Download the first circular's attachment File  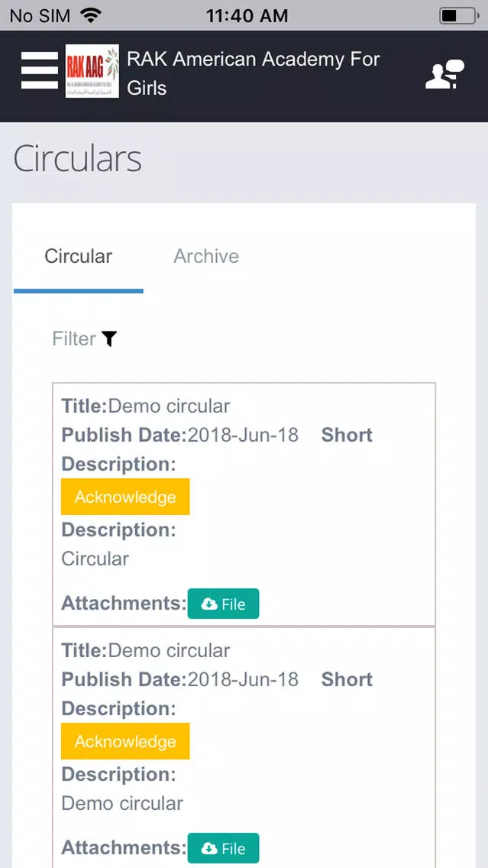pyautogui.click(x=223, y=604)
